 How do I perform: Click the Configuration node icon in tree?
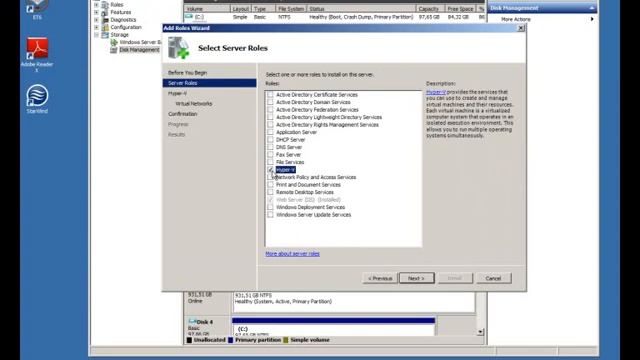pyautogui.click(x=105, y=27)
